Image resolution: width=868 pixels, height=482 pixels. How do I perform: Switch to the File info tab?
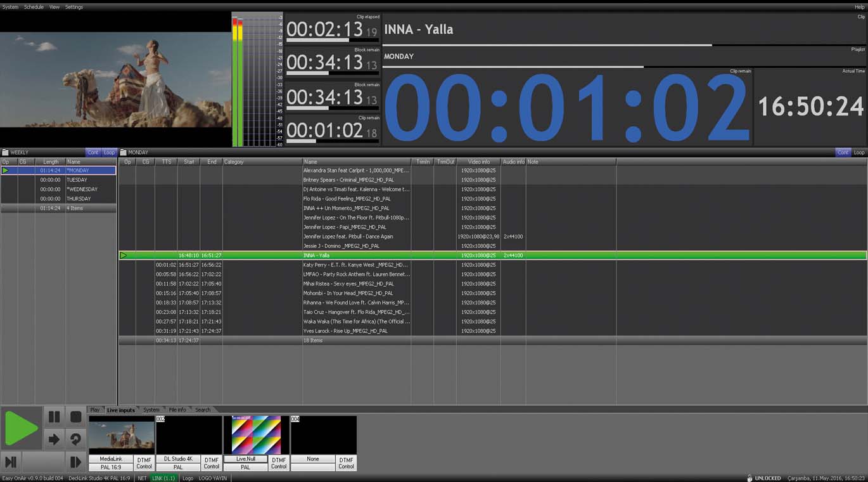point(177,410)
